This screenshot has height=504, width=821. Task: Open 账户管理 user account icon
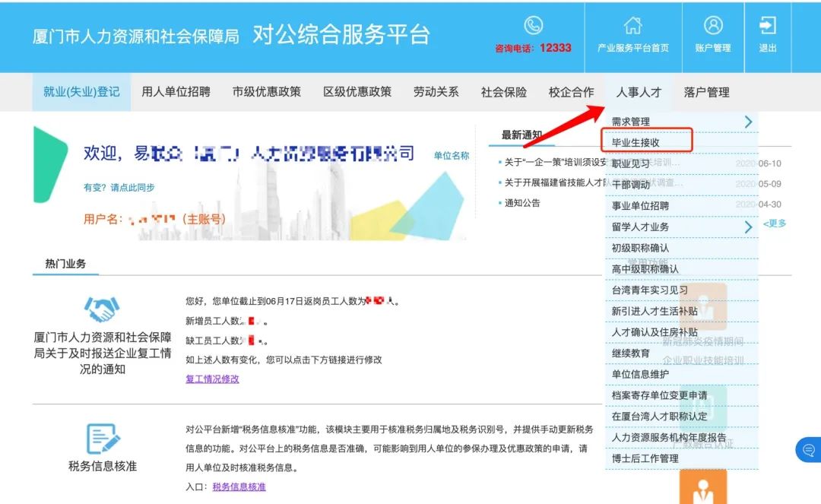pos(712,26)
